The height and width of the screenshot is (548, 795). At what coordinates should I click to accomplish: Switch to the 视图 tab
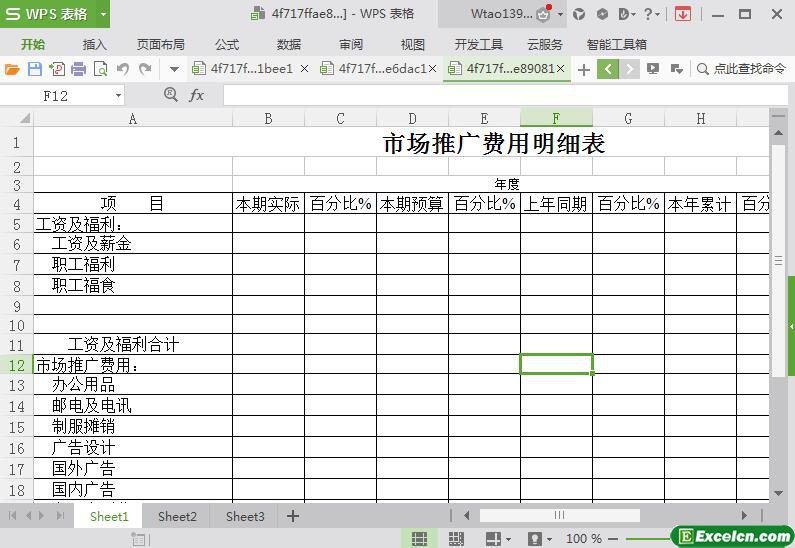point(413,45)
